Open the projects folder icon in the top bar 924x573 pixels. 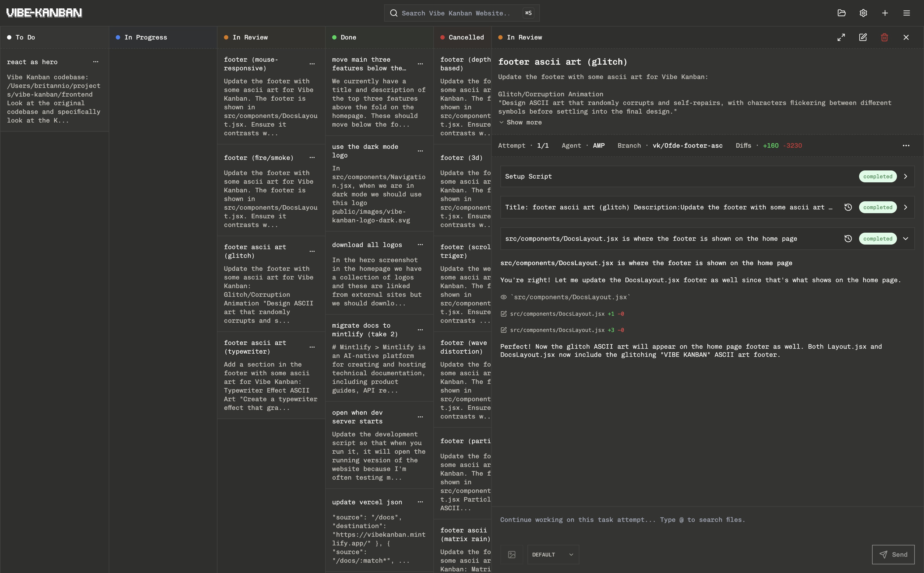click(x=842, y=12)
